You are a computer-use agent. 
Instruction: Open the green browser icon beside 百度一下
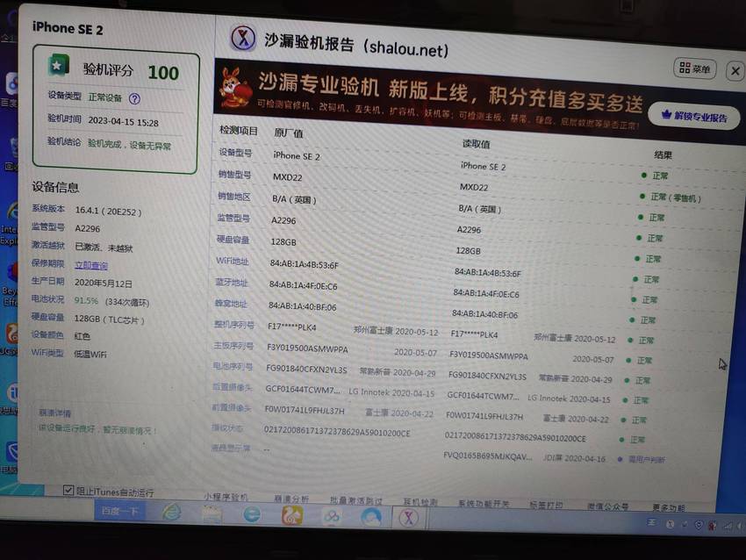172,513
